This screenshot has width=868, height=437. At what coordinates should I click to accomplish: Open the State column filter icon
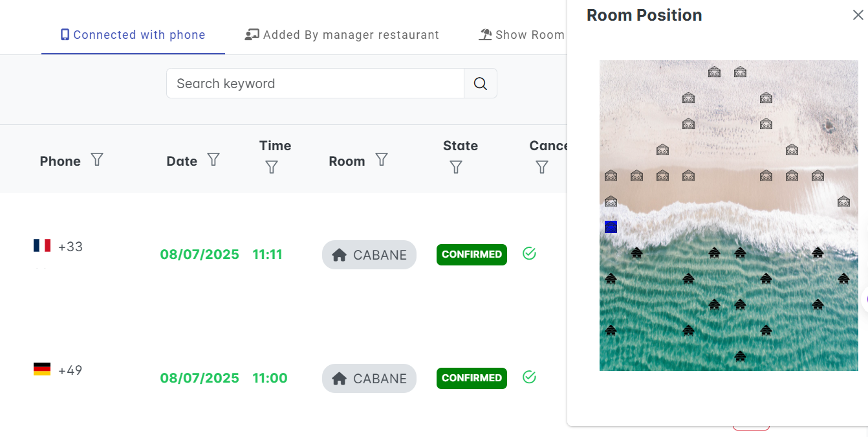click(x=456, y=167)
